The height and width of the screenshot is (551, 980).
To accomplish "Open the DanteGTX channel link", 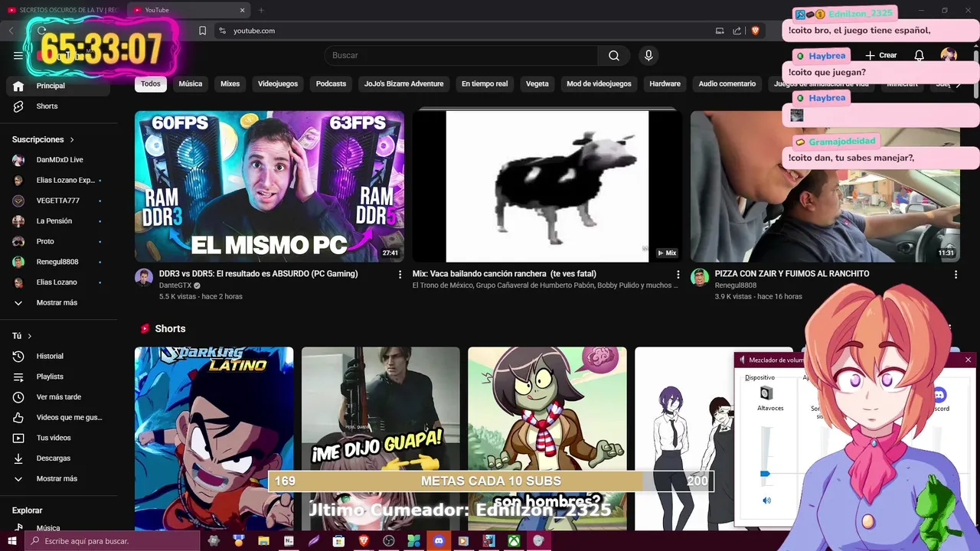I will point(175,285).
